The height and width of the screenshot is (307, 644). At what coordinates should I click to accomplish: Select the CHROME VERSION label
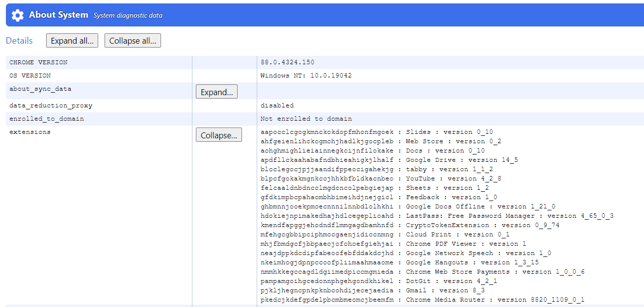coord(38,62)
